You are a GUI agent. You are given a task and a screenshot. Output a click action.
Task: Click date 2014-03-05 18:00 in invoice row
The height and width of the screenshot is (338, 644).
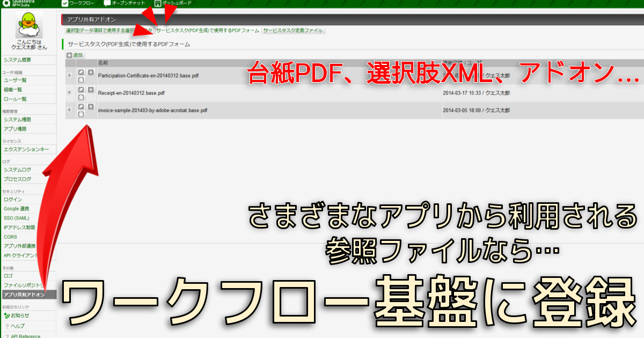click(x=462, y=110)
